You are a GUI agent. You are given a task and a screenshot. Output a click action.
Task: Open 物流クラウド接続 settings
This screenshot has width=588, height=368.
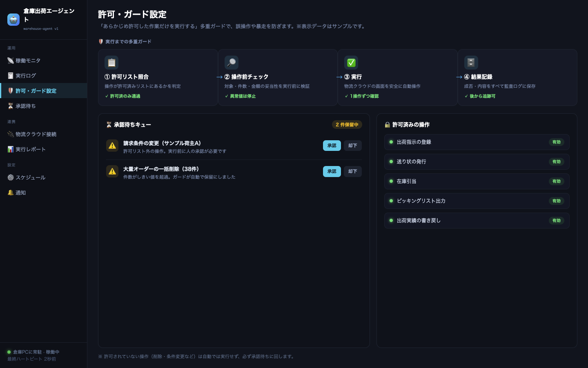(43, 134)
